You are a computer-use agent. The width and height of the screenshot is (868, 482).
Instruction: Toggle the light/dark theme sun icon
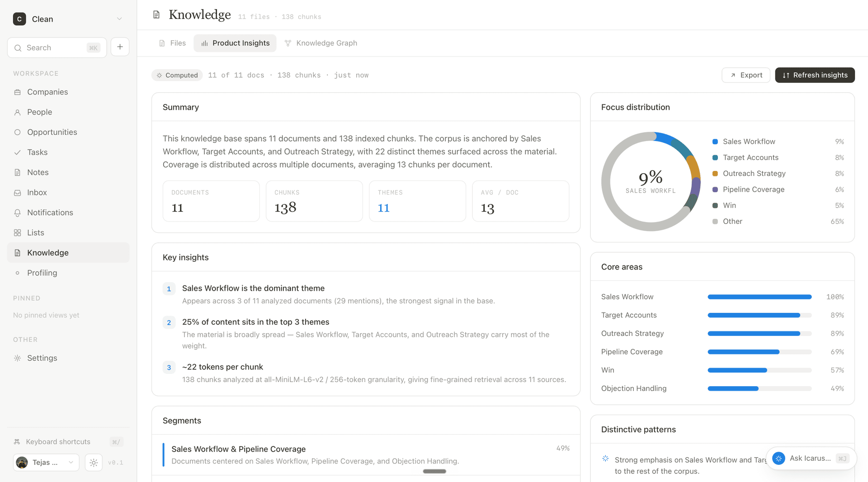(94, 463)
